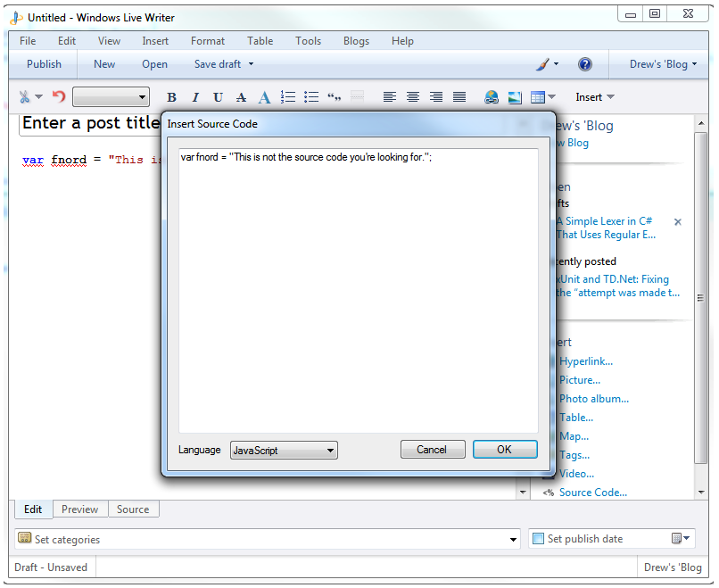
Task: Click the Source Code sidebar icon
Action: coord(548,493)
